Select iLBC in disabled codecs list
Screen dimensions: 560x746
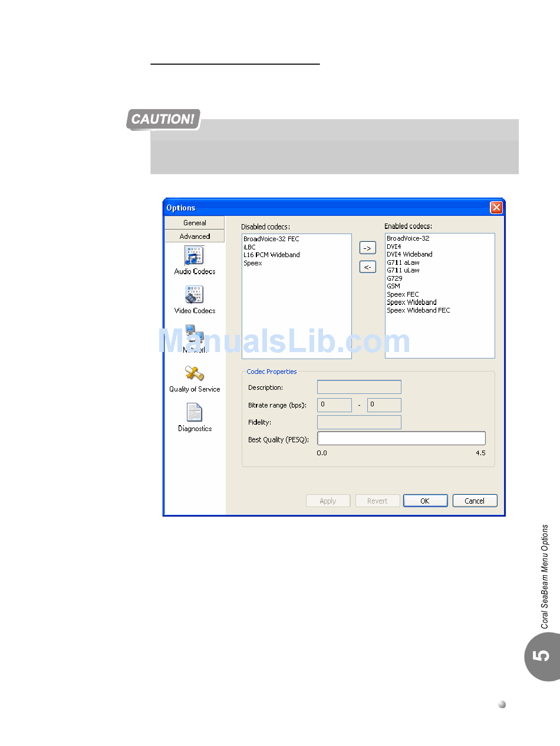[x=250, y=247]
